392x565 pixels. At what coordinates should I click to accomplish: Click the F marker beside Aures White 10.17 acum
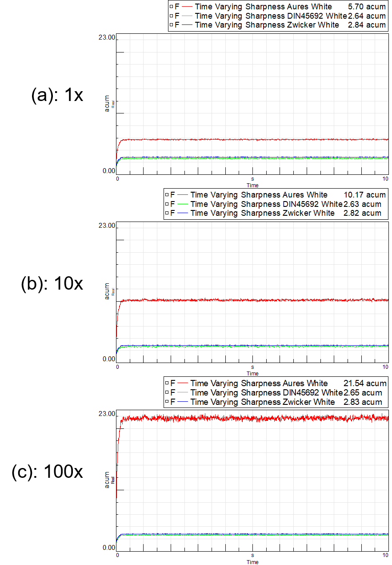pos(173,195)
